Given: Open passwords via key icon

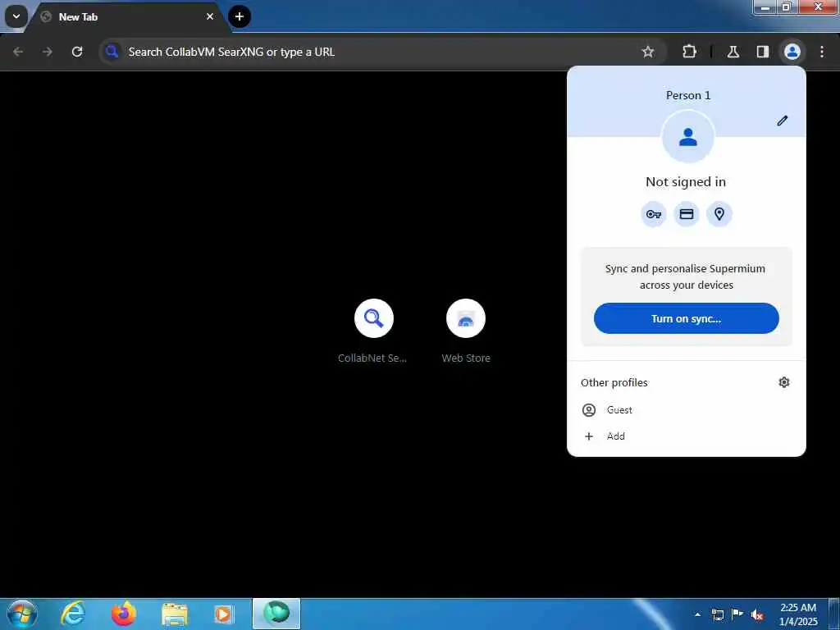Looking at the screenshot, I should tap(654, 214).
